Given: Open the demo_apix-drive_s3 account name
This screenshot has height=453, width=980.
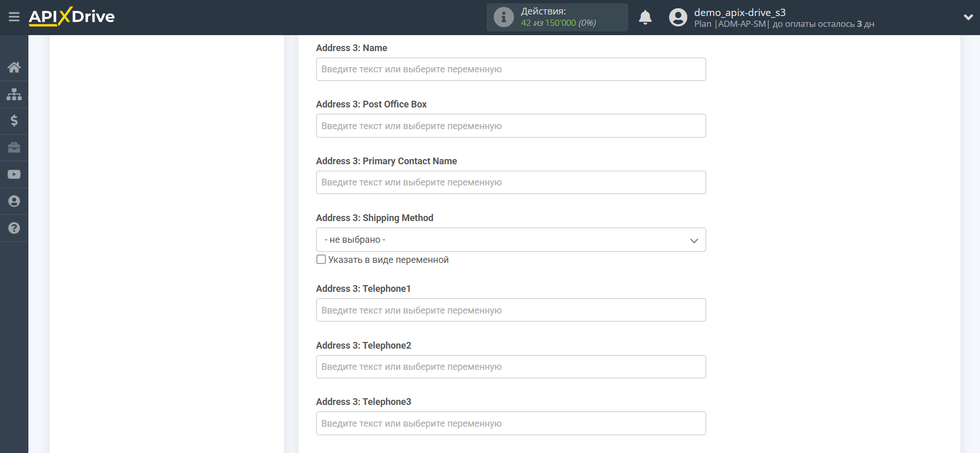Looking at the screenshot, I should [x=739, y=12].
